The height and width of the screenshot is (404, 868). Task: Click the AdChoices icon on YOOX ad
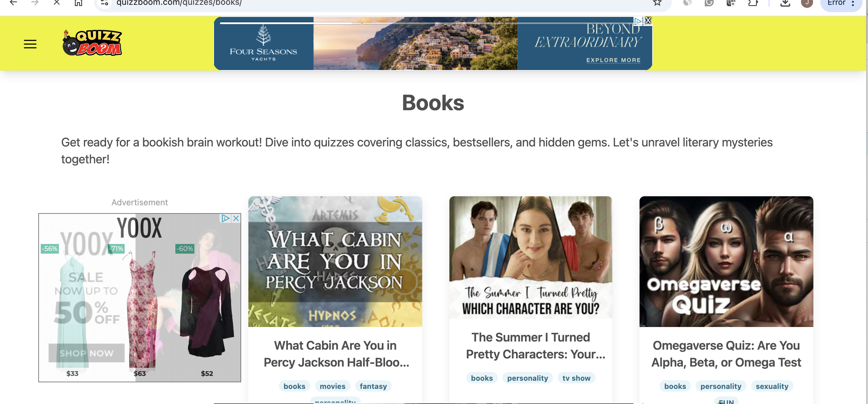[x=225, y=218]
